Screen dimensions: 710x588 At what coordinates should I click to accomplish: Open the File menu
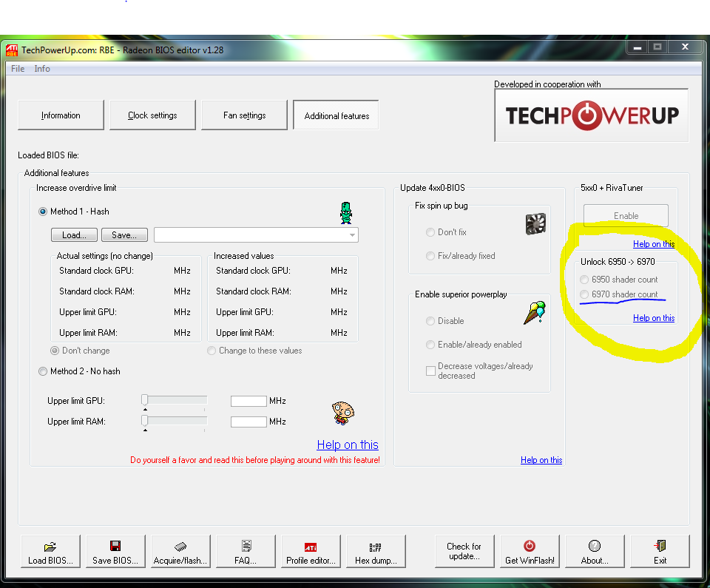point(18,69)
